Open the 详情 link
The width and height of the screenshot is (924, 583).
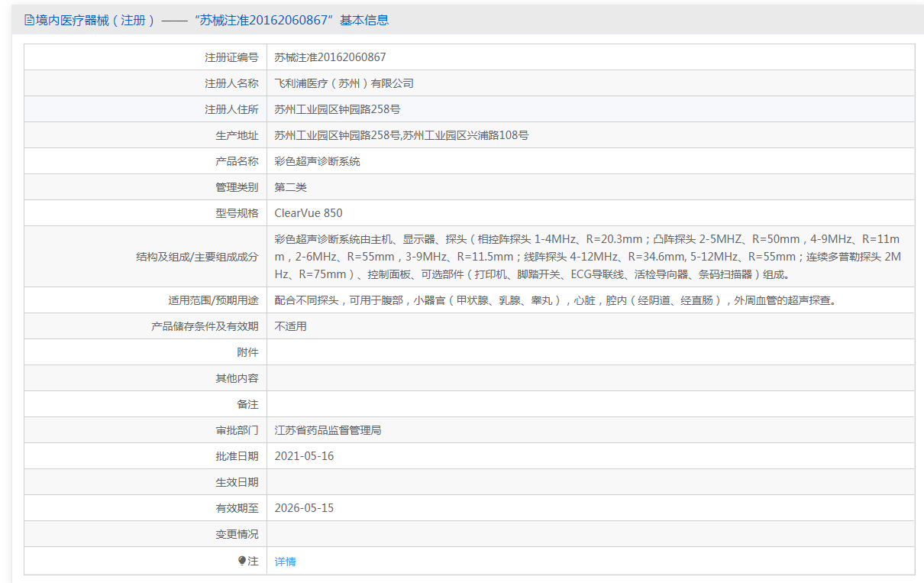point(285,562)
